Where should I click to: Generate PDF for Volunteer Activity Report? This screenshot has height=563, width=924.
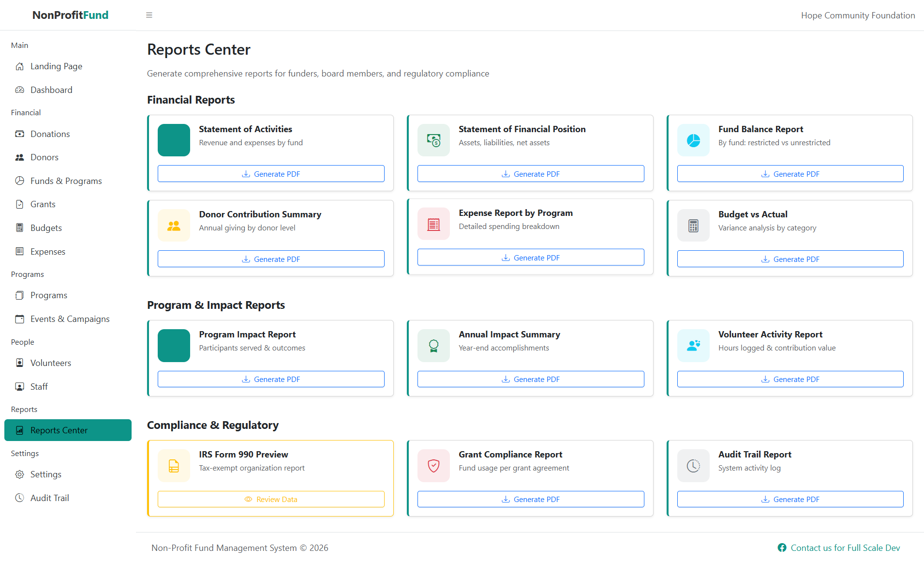click(x=790, y=379)
